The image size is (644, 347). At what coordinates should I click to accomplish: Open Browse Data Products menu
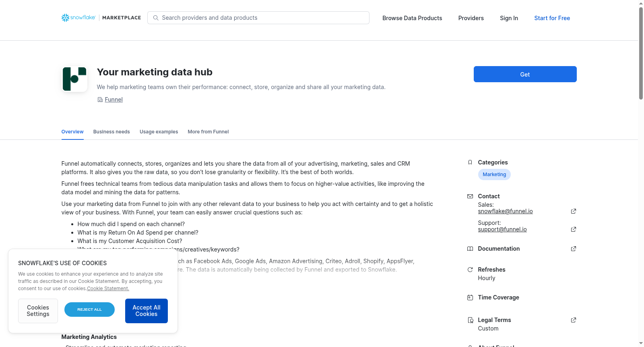412,18
